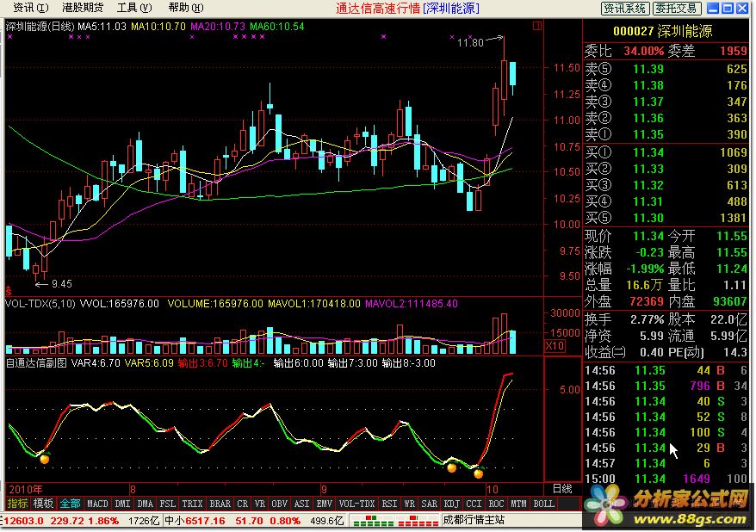This screenshot has width=756, height=532.
Task: Switch to the BRAR indicator
Action: [x=220, y=504]
